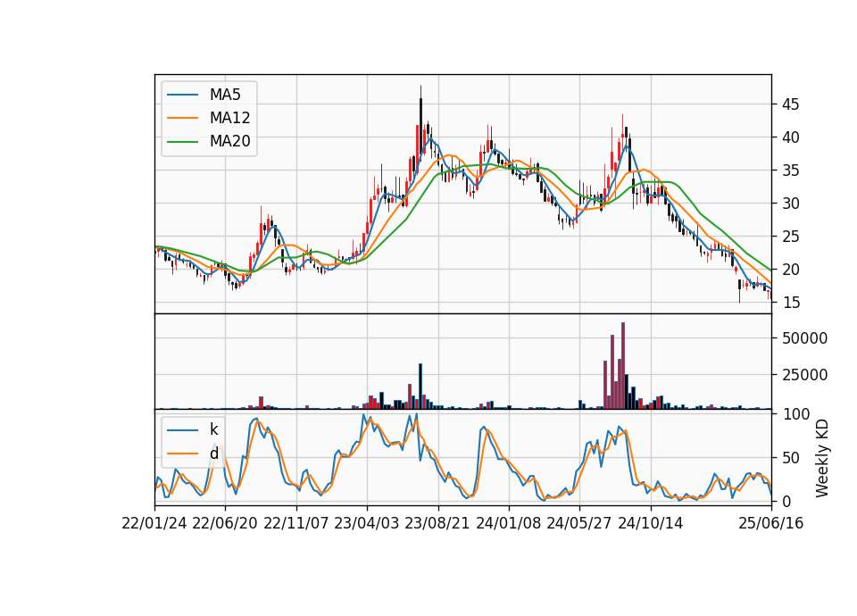This screenshot has width=857, height=616.
Task: Click the KD axis value 0
Action: point(786,501)
